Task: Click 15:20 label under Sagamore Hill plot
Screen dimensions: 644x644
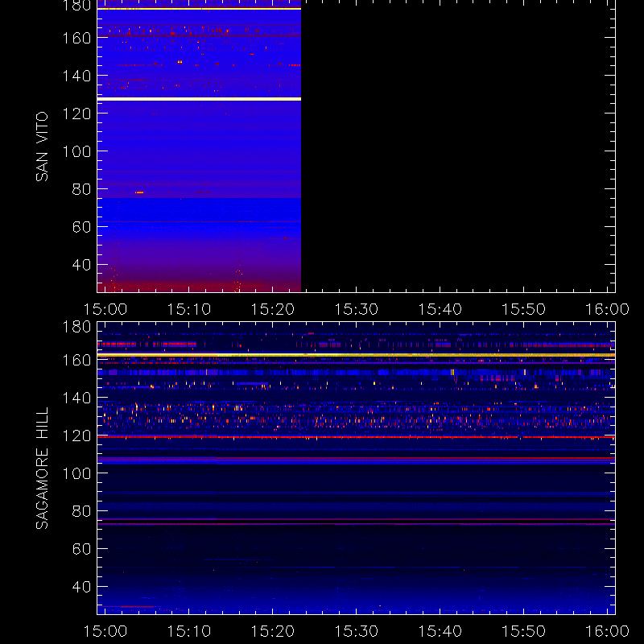Action: (273, 631)
